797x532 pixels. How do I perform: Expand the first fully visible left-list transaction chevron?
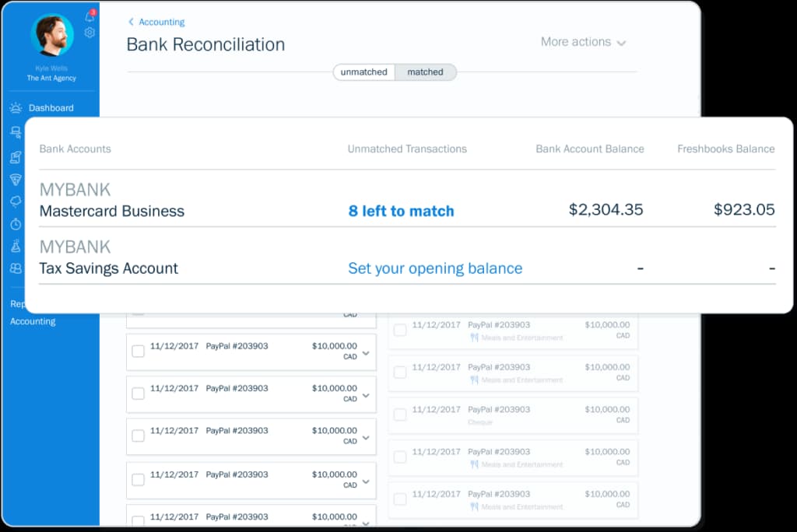click(x=366, y=352)
